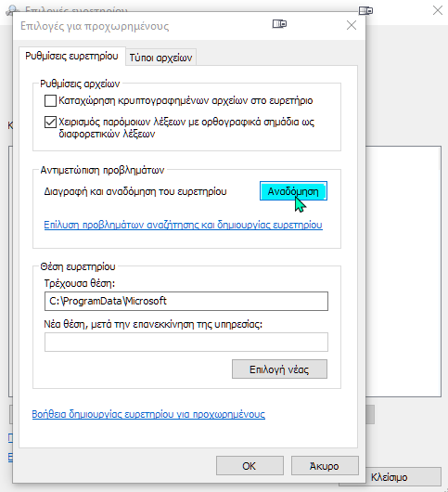
Task: Confirm with the OK button
Action: coord(250,466)
